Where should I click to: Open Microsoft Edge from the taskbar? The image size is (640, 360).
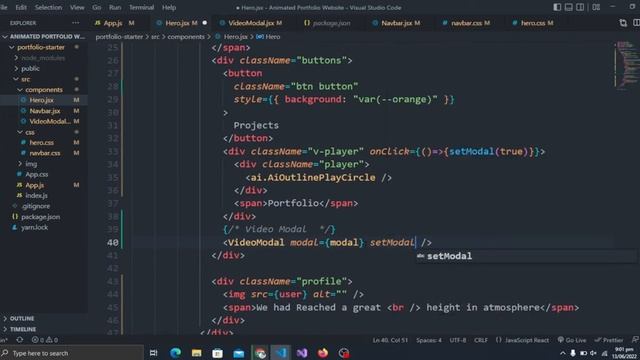[x=176, y=353]
